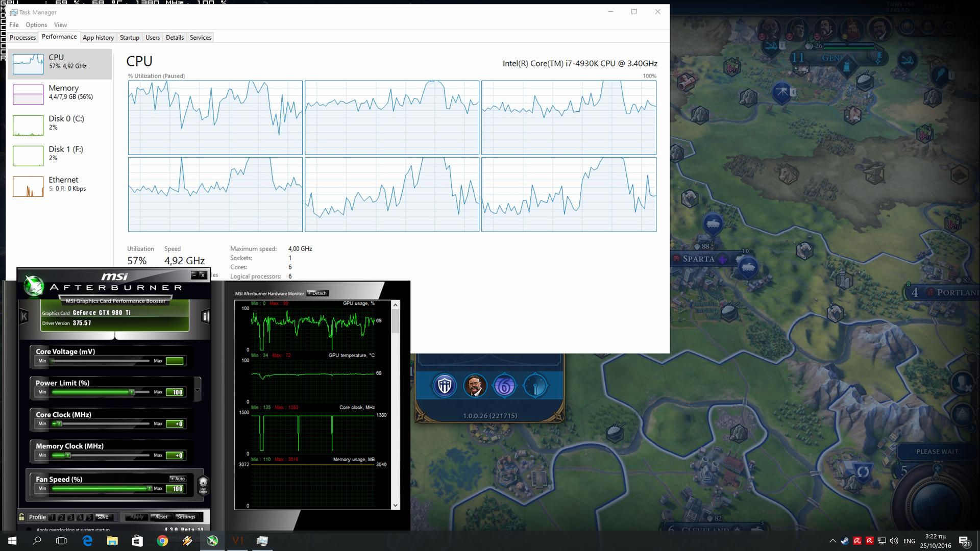Click the User Define fan gear icon
This screenshot has width=980, height=551.
(x=203, y=483)
